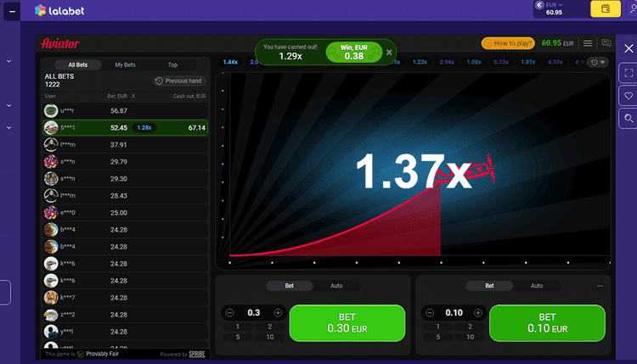The width and height of the screenshot is (637, 364).
Task: Place the 0.30 EUR bet
Action: pos(347,323)
